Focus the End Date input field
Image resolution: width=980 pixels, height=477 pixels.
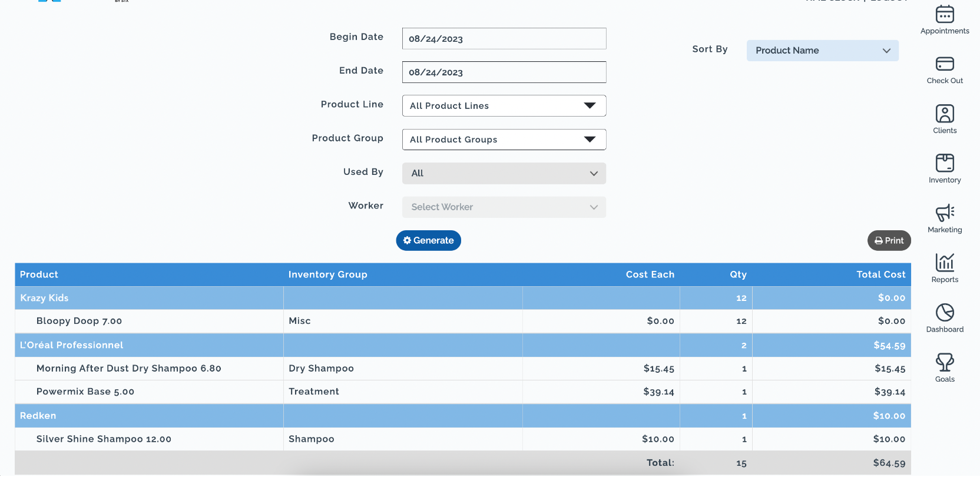(504, 72)
